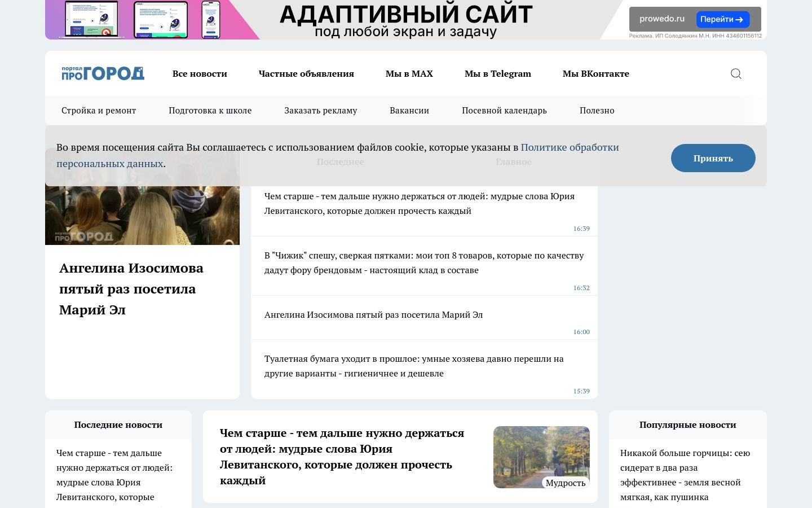Open the bold Ангелина Изосимова headline card
Viewport: 812px width, 508px height.
coord(131,289)
